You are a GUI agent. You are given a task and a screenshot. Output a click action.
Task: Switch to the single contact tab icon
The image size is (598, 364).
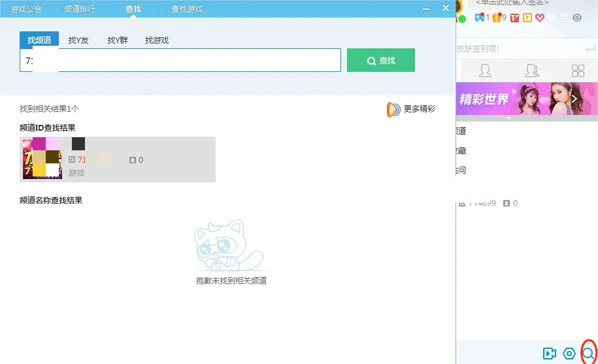[485, 71]
